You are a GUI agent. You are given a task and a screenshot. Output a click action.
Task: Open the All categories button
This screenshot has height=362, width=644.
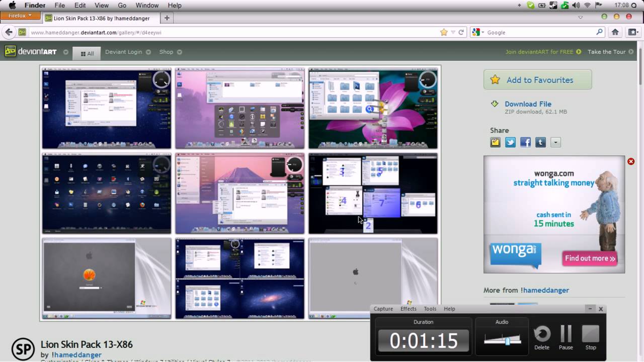coord(87,53)
